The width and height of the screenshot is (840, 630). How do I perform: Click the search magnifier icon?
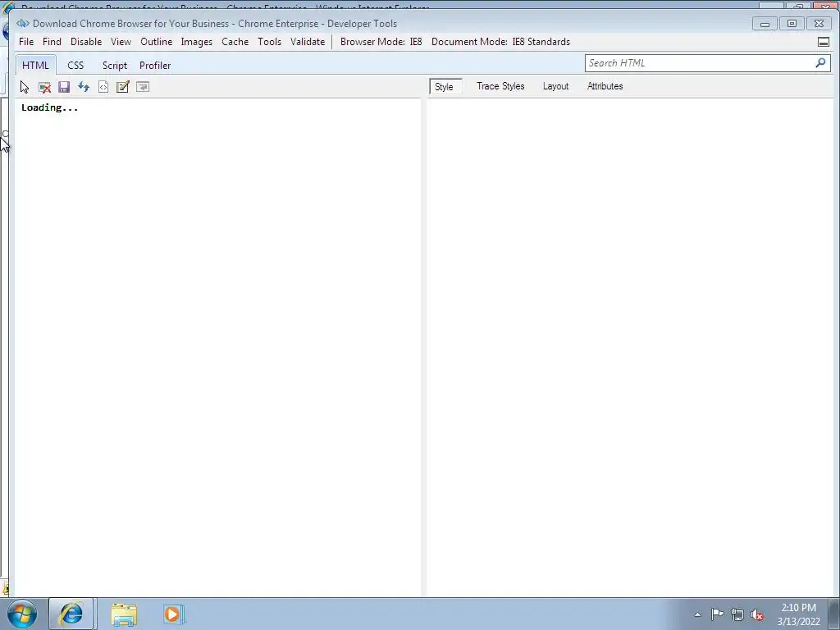coord(820,63)
